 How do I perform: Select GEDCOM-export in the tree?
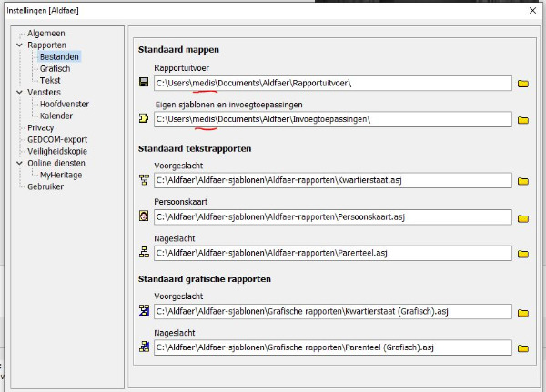[x=58, y=140]
